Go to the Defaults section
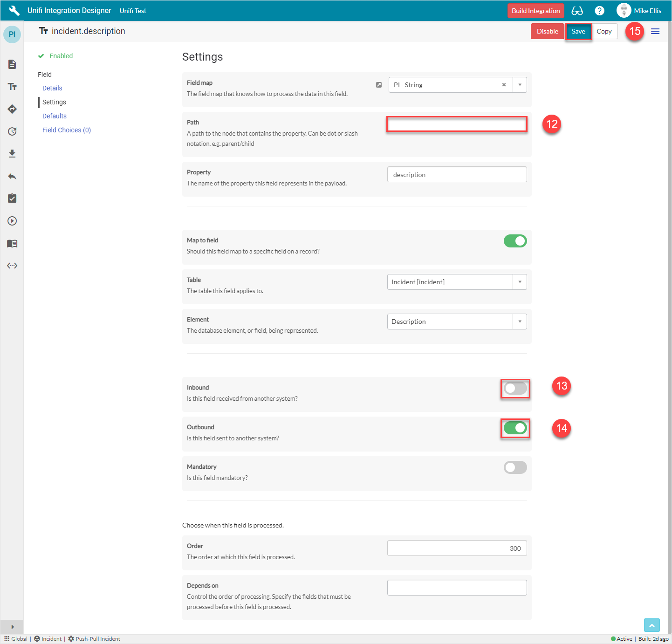 pos(55,116)
